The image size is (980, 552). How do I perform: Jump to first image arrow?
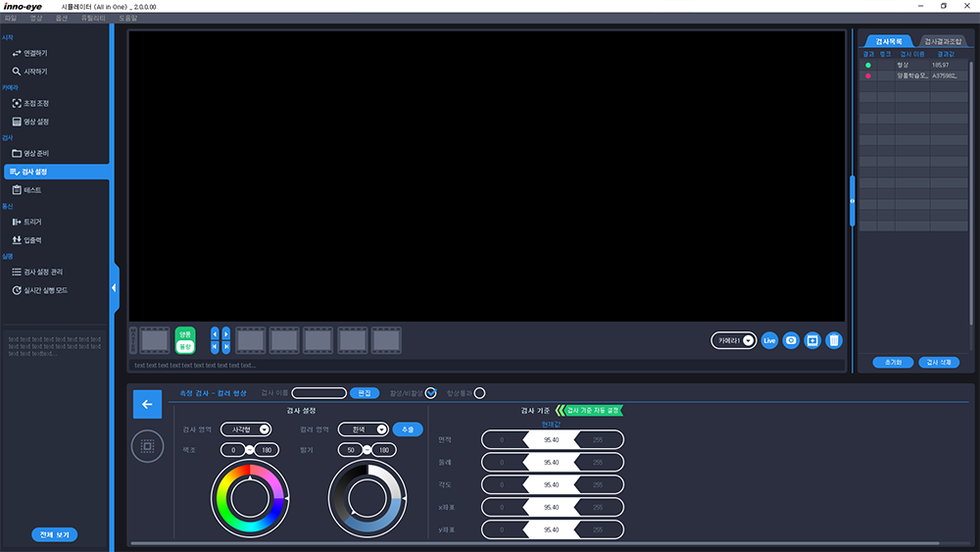[215, 346]
